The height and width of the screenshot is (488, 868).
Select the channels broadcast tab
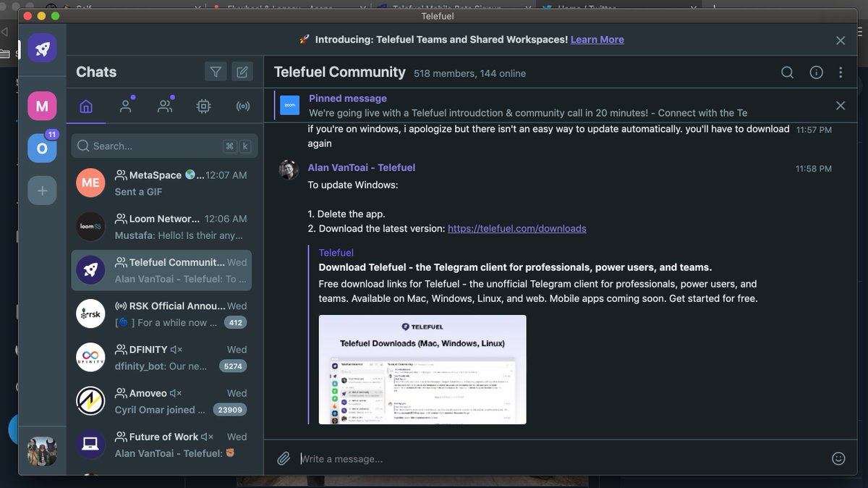coord(243,106)
